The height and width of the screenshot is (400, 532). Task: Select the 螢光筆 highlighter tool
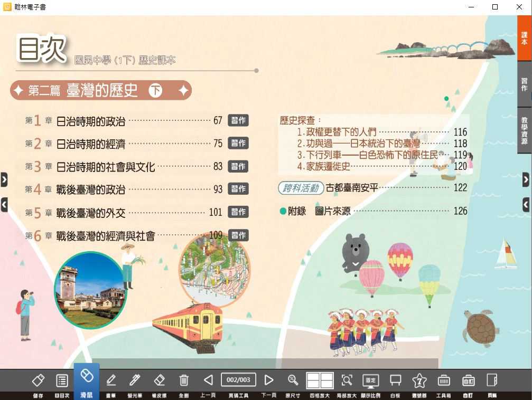pos(135,380)
